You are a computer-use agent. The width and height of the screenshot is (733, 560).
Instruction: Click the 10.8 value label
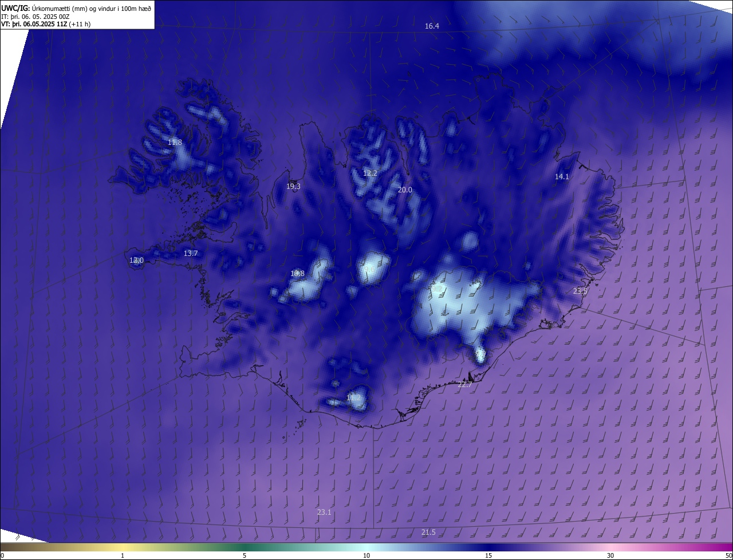[297, 274]
